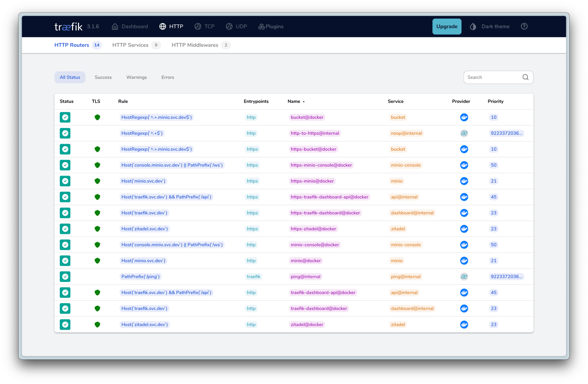Click the help question mark icon
Viewport: 588px width, 384px height.
coord(524,26)
